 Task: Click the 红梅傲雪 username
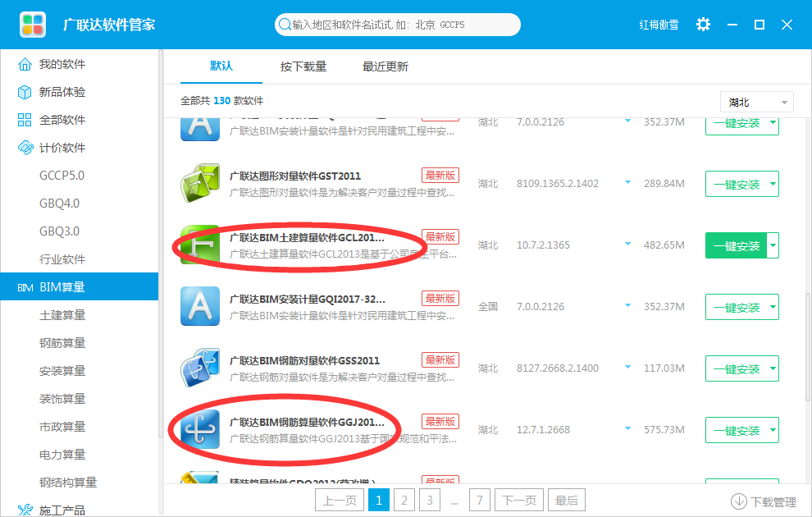pyautogui.click(x=659, y=25)
